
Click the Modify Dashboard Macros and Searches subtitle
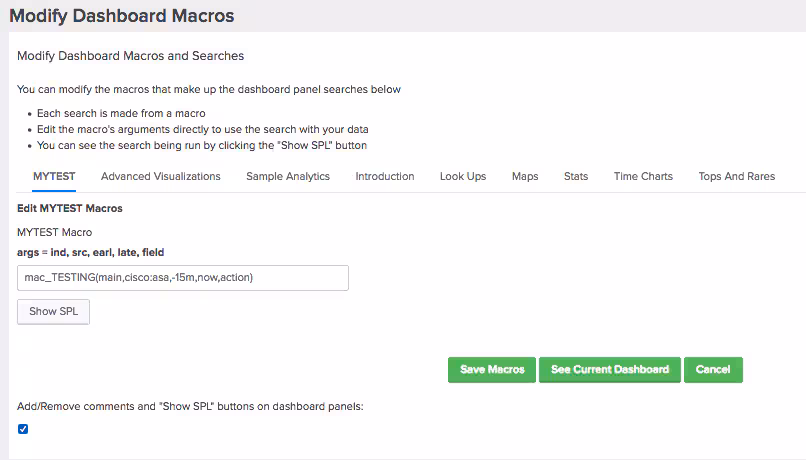[130, 56]
